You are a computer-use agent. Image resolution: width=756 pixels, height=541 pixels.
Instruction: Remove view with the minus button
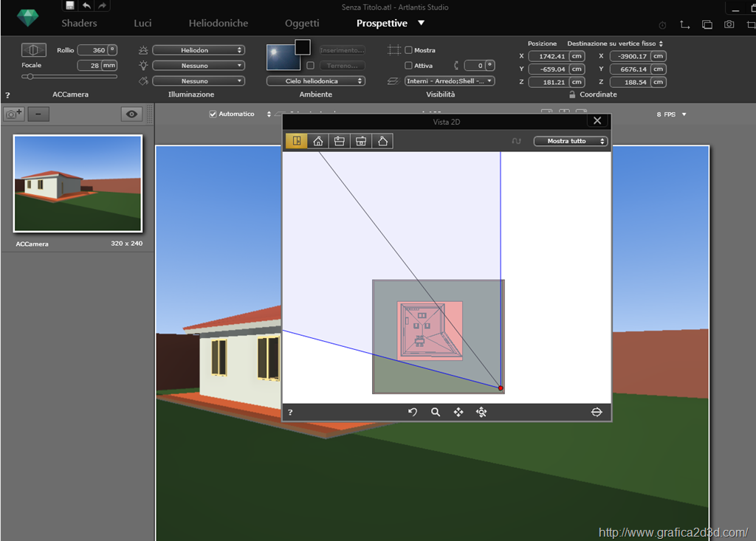[38, 114]
